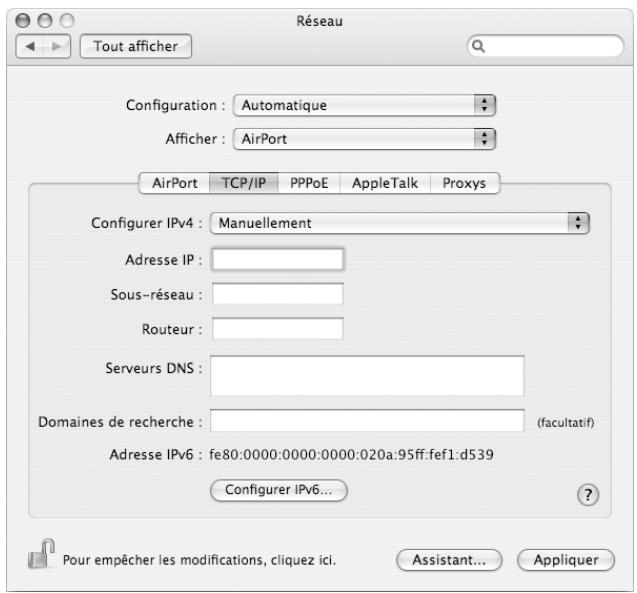Open the AppleTalk tab
This screenshot has width=637, height=593.
pyautogui.click(x=385, y=183)
